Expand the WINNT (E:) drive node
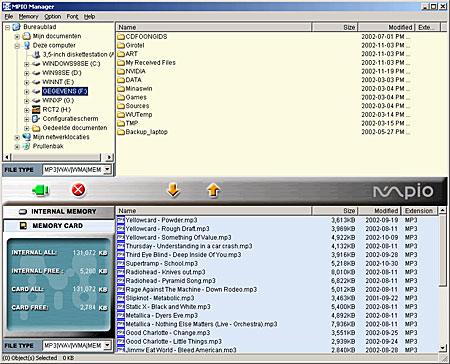 pos(27,83)
